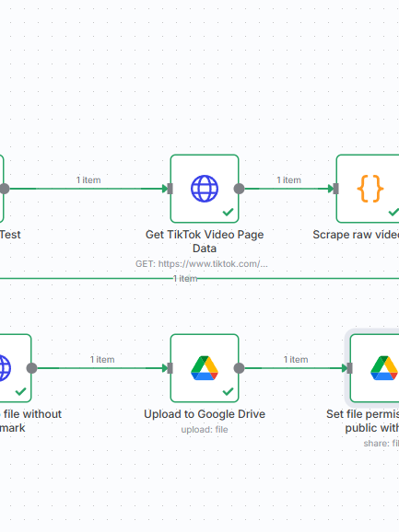399x532 pixels.
Task: Select the file without watermark globe node
Action: [6, 368]
